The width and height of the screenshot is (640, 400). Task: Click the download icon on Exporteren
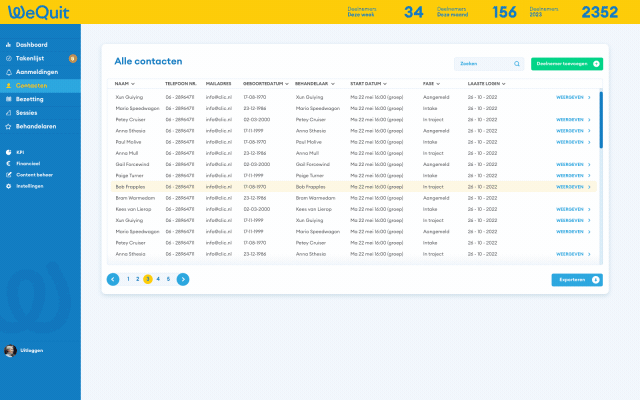pos(596,280)
